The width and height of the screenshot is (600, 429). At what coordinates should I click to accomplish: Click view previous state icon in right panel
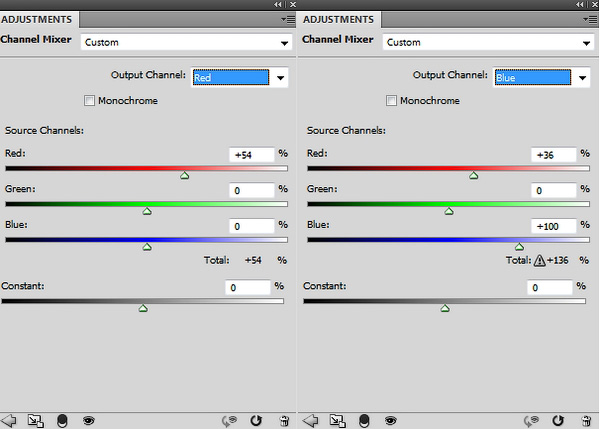(x=531, y=421)
